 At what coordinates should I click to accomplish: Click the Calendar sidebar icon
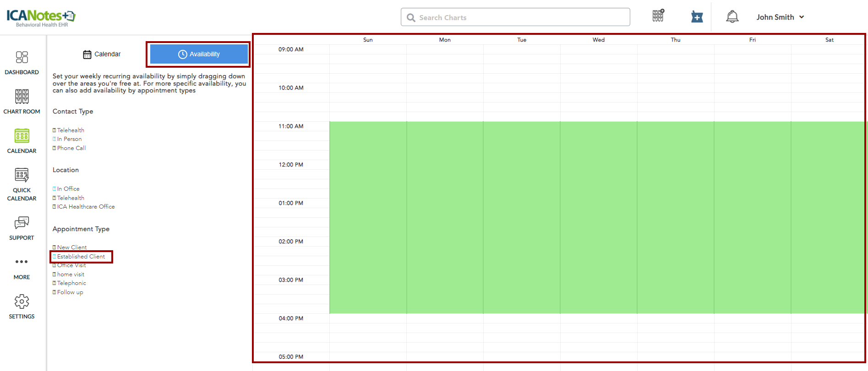22,141
